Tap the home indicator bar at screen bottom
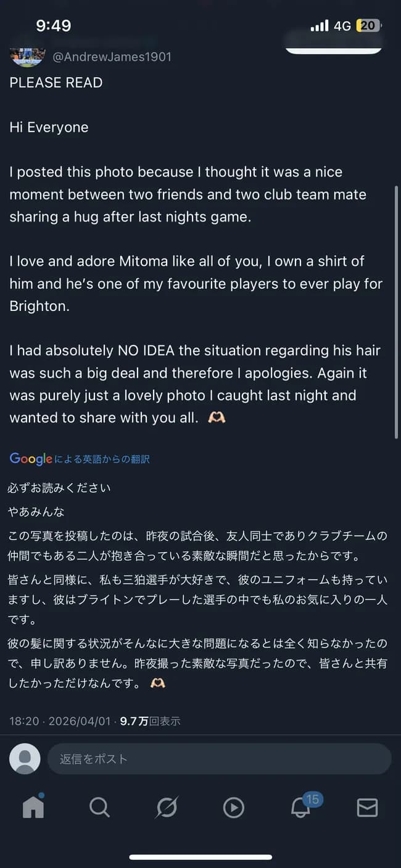This screenshot has height=868, width=401. click(200, 856)
